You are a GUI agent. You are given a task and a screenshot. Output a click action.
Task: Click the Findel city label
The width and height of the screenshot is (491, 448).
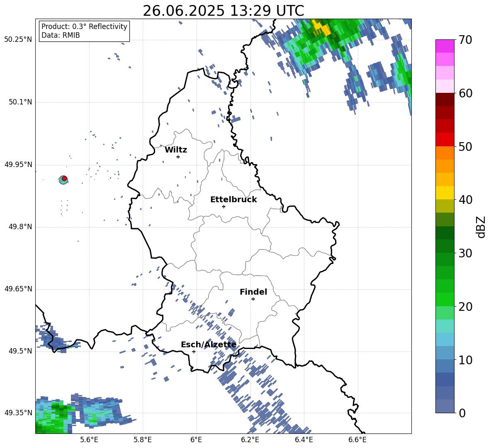coord(253,292)
